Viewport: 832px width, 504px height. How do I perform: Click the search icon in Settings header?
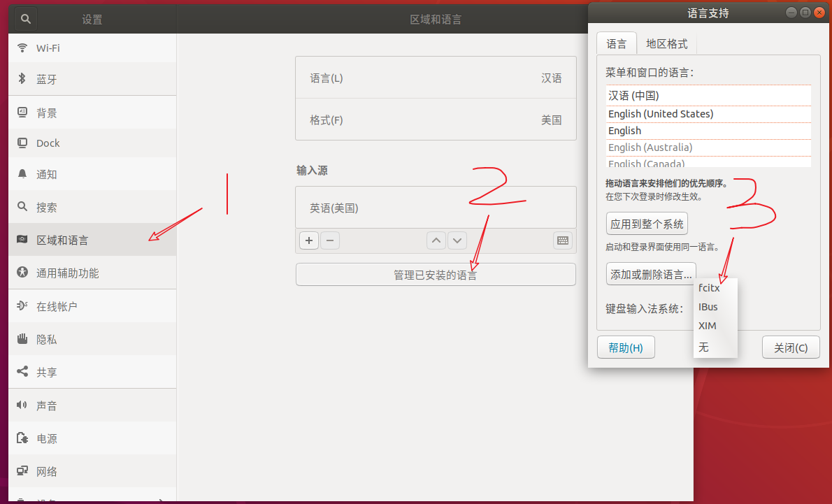tap(25, 19)
